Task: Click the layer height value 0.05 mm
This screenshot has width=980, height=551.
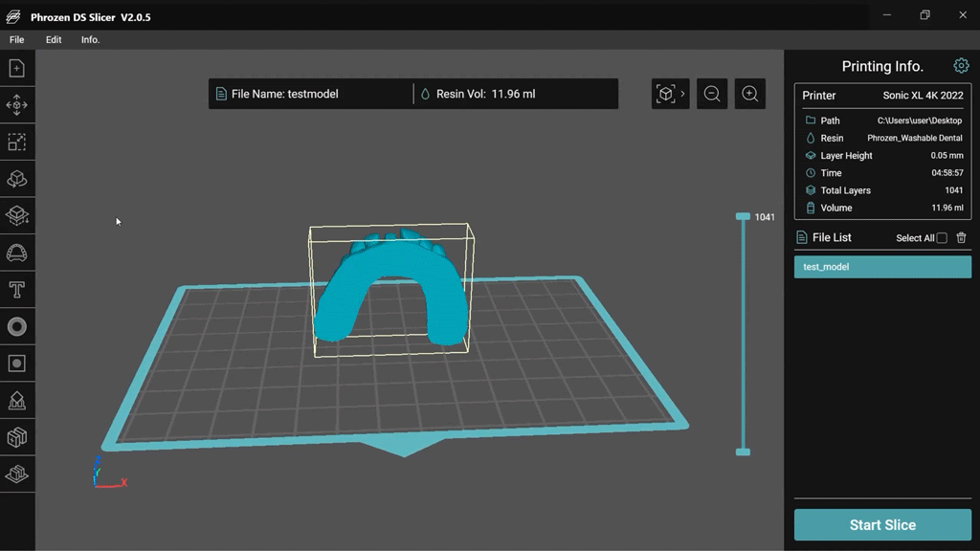Action: (x=947, y=156)
